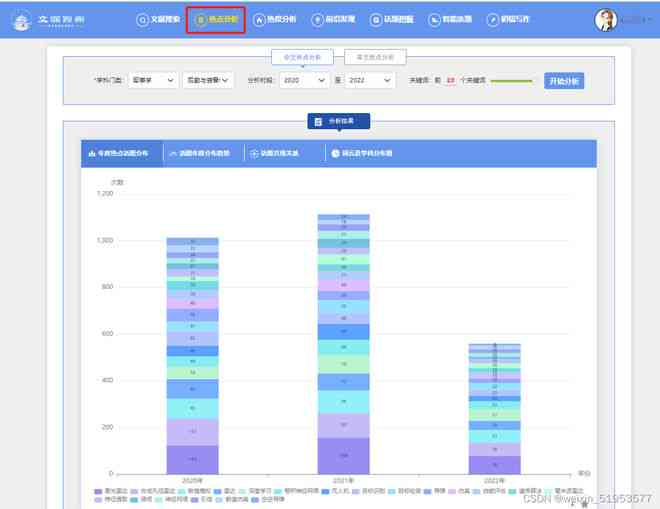Click the bottom purple segment of the 2021 bar
The image size is (660, 509).
click(x=343, y=456)
